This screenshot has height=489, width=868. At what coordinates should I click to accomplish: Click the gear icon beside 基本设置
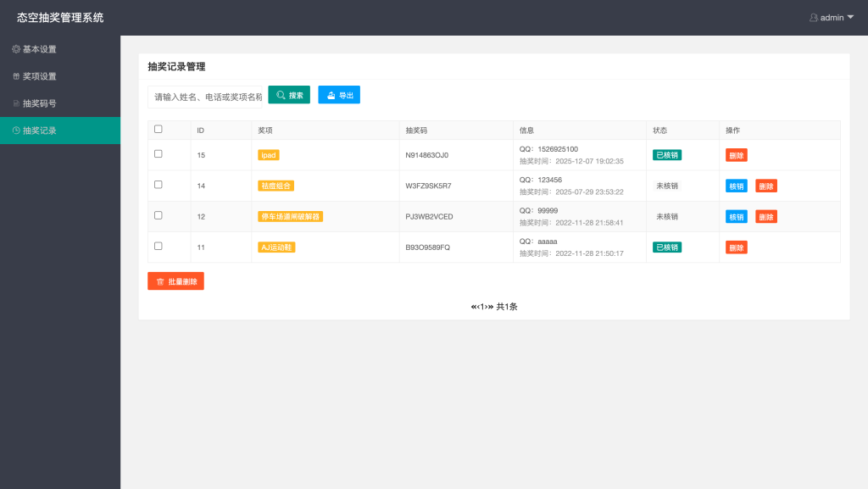15,48
